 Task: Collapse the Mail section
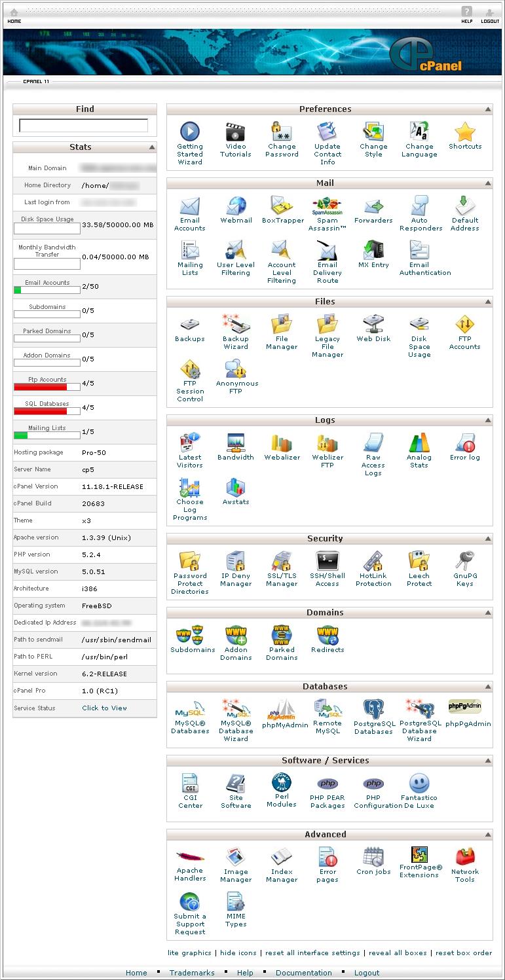(x=488, y=183)
